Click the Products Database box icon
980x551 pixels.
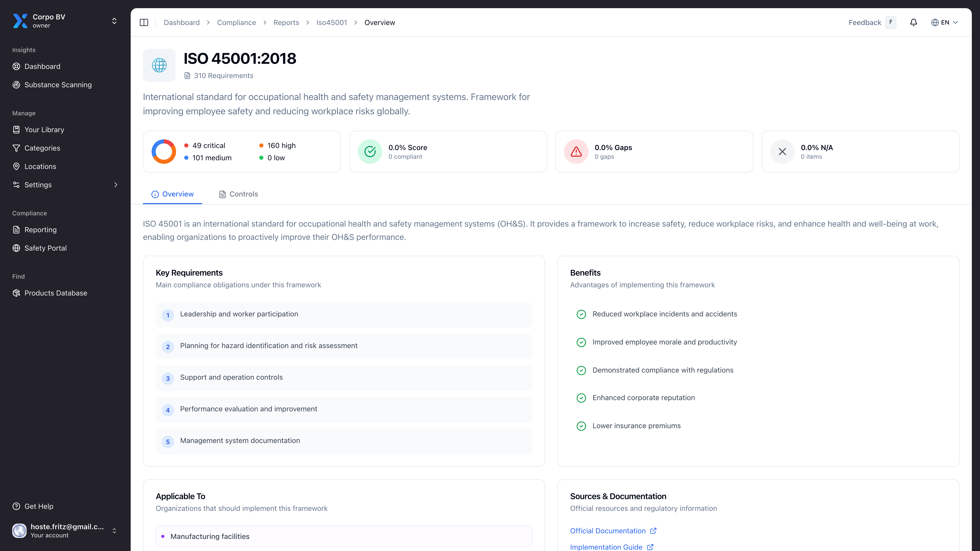tap(16, 293)
